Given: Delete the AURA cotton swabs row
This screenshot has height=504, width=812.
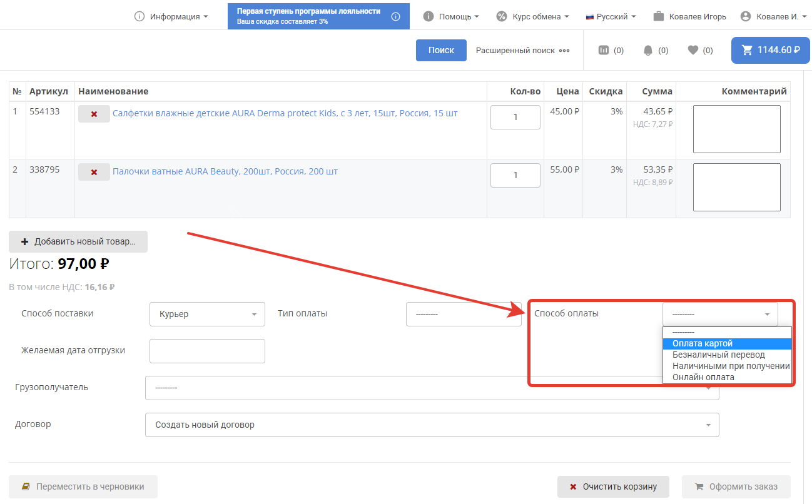Looking at the screenshot, I should tap(94, 172).
